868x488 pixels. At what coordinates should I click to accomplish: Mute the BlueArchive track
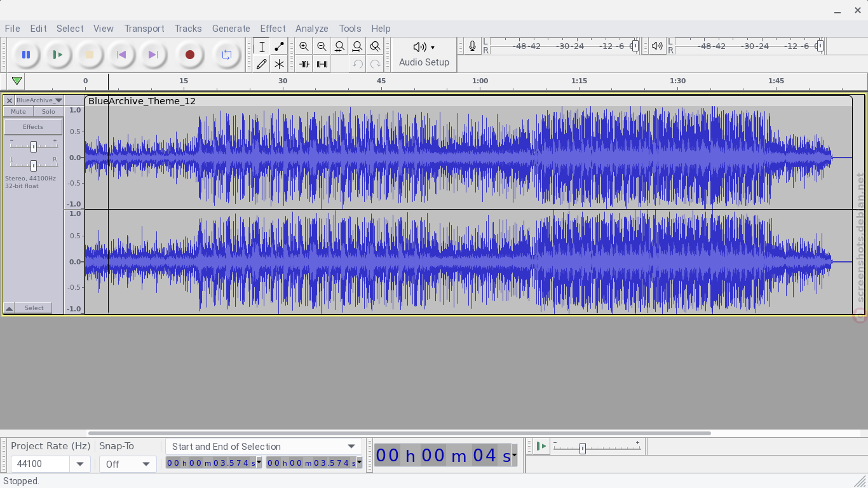coord(18,112)
